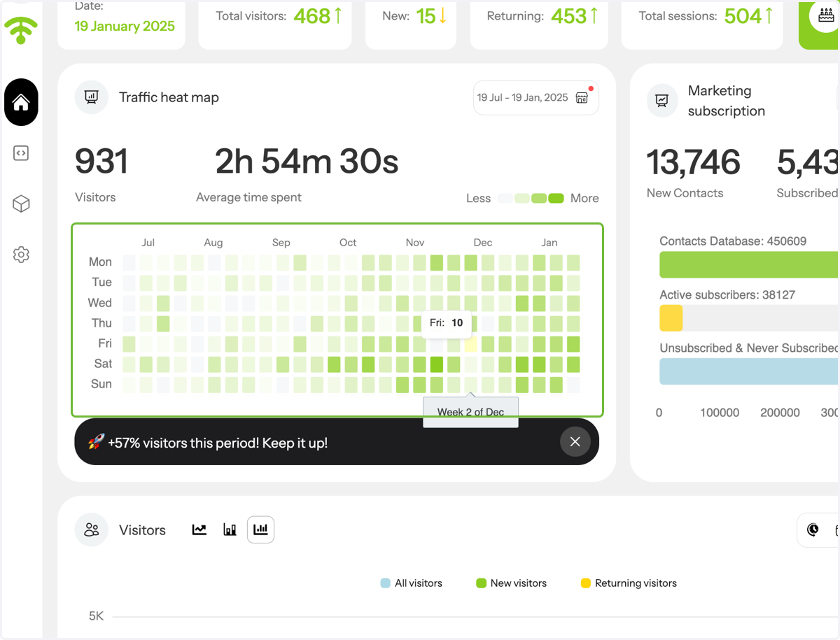840x640 pixels.
Task: Click the 'Sun' row label on heat map
Action: tap(101, 384)
